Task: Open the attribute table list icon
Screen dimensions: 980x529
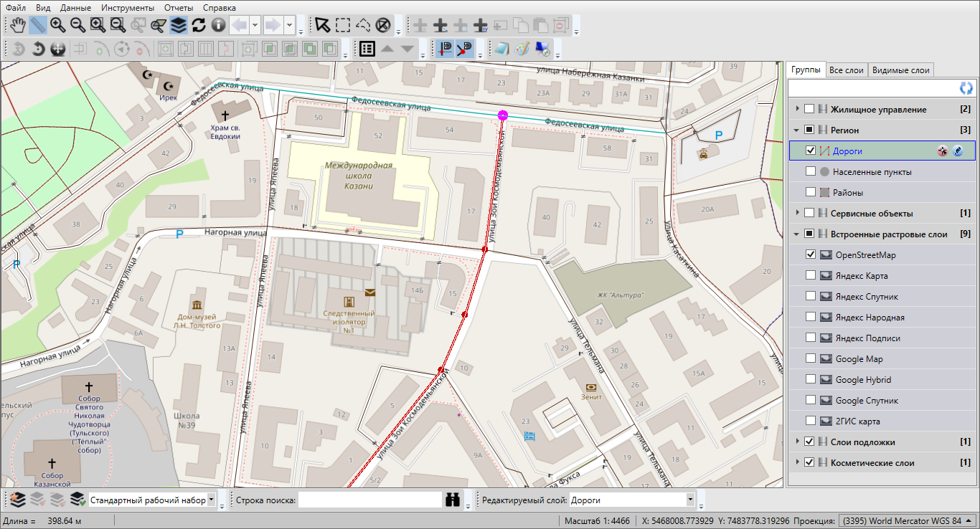Action: [x=367, y=49]
